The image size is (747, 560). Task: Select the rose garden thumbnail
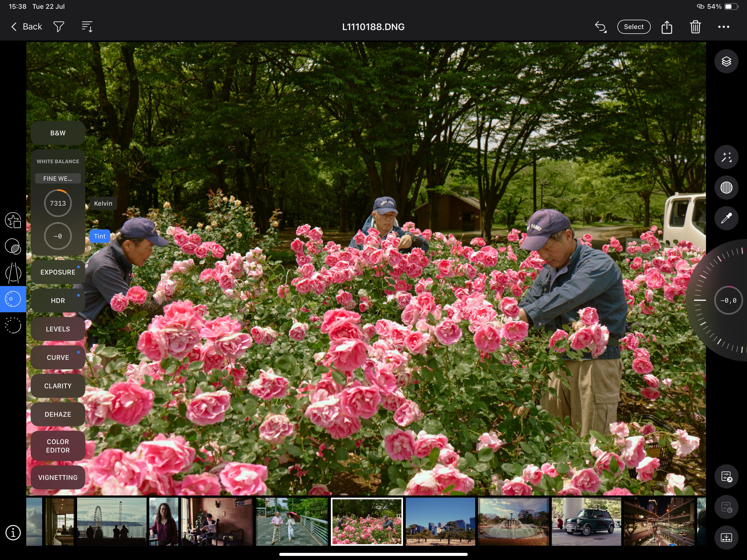click(367, 521)
